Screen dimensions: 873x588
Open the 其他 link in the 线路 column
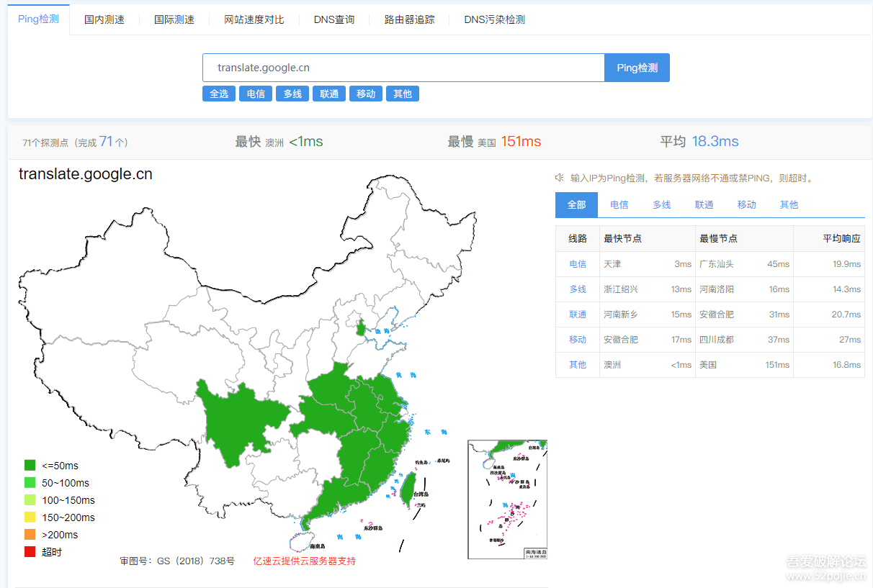tap(578, 365)
